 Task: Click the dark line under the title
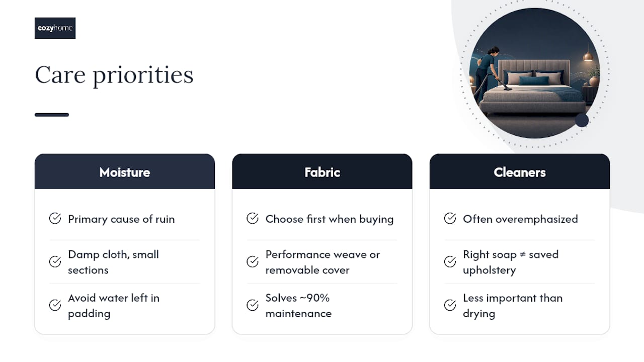[x=52, y=115]
